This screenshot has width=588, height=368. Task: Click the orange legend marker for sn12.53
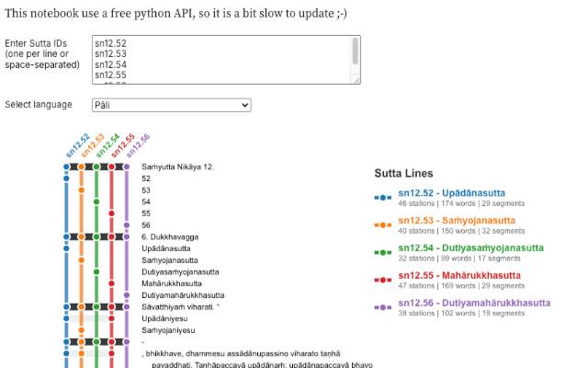pyautogui.click(x=383, y=224)
